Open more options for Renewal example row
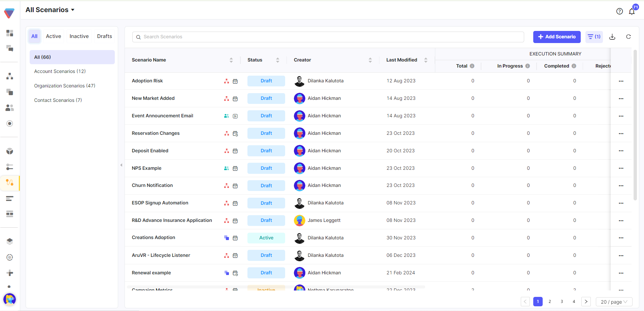The width and height of the screenshot is (644, 311). point(621,273)
